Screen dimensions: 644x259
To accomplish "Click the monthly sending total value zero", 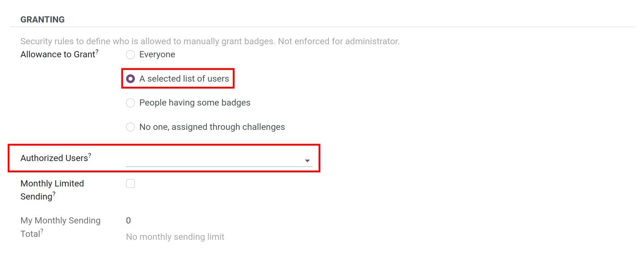I will pyautogui.click(x=128, y=220).
